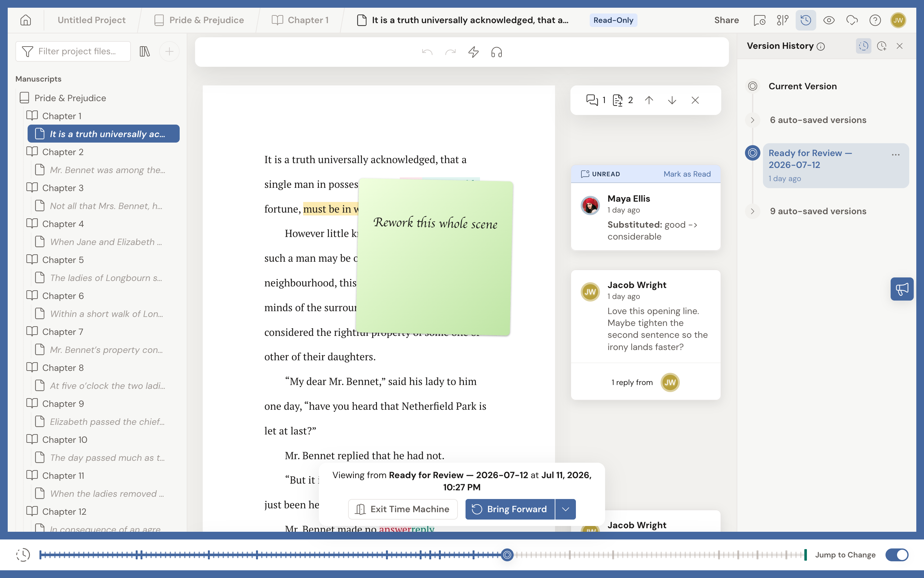Click Maya Ellis's avatar in the comment card
The image size is (924, 578).
tap(590, 205)
